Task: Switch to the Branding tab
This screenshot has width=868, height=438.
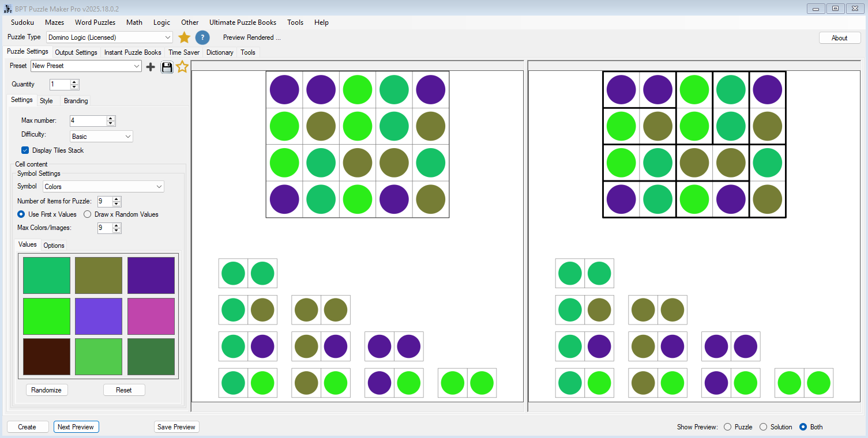Action: pyautogui.click(x=76, y=100)
